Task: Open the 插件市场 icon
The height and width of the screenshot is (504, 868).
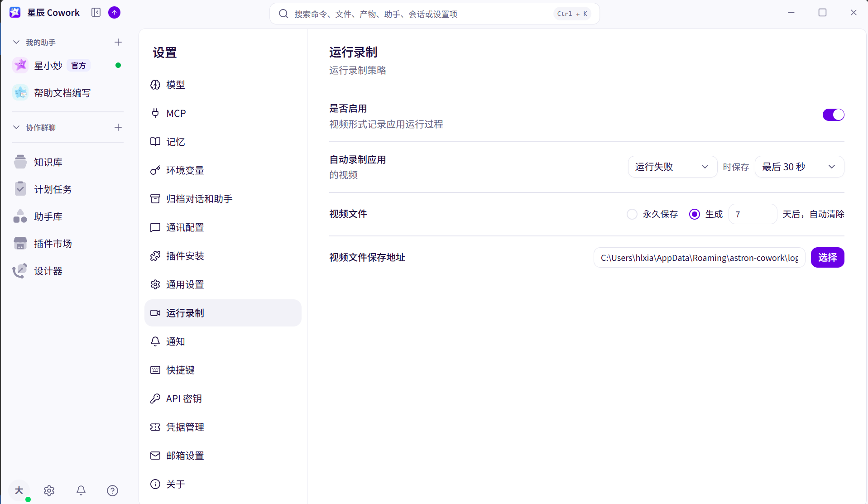Action: (x=20, y=244)
